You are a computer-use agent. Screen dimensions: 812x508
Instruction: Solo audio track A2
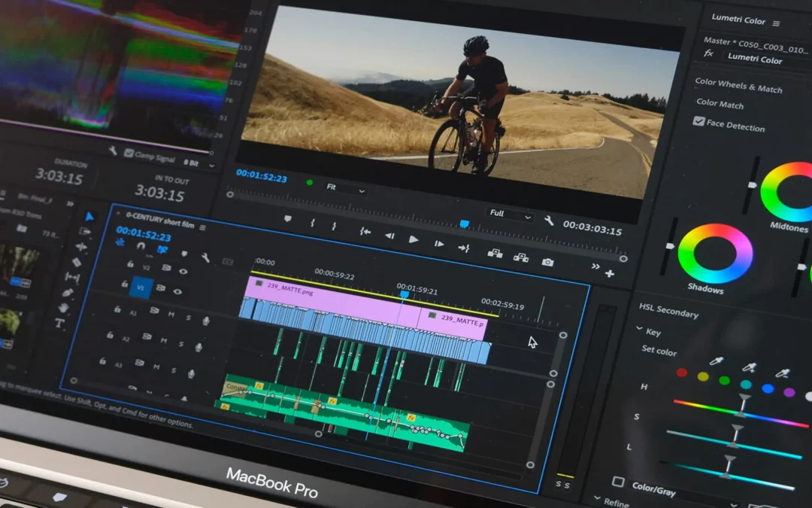click(180, 344)
